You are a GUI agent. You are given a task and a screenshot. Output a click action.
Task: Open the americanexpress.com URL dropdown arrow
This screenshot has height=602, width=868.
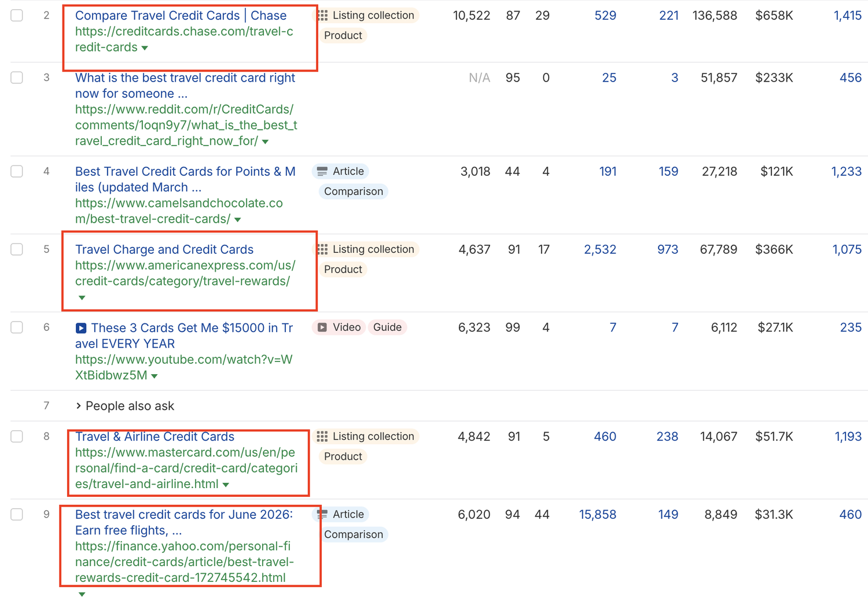tap(82, 298)
